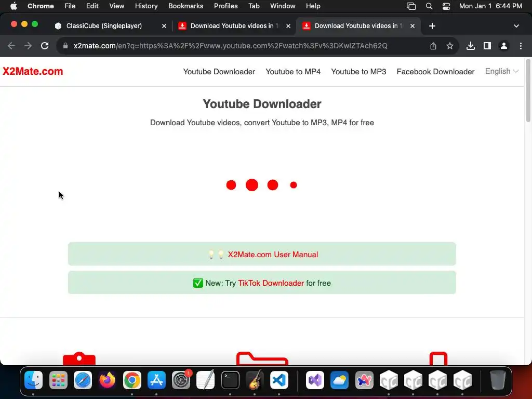This screenshot has width=532, height=399.
Task: Open Chrome downloads tray
Action: point(471,46)
